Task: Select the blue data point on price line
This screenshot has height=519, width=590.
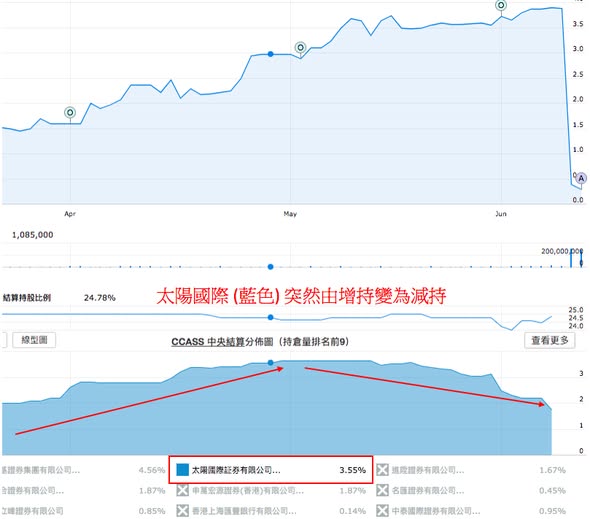Action: click(x=271, y=54)
